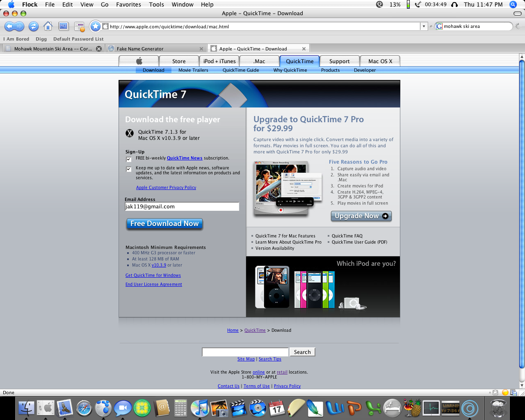The image size is (525, 420).
Task: Open the Favorites menu
Action: click(129, 5)
